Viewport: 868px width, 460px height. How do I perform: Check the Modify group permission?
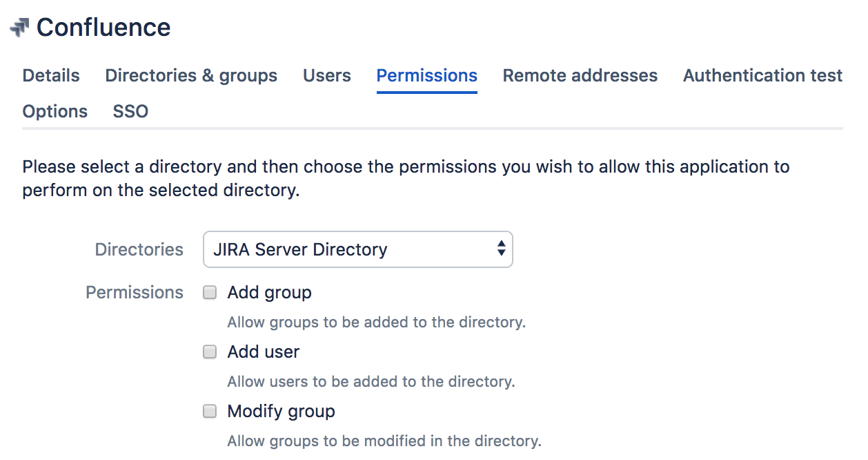[x=210, y=412]
